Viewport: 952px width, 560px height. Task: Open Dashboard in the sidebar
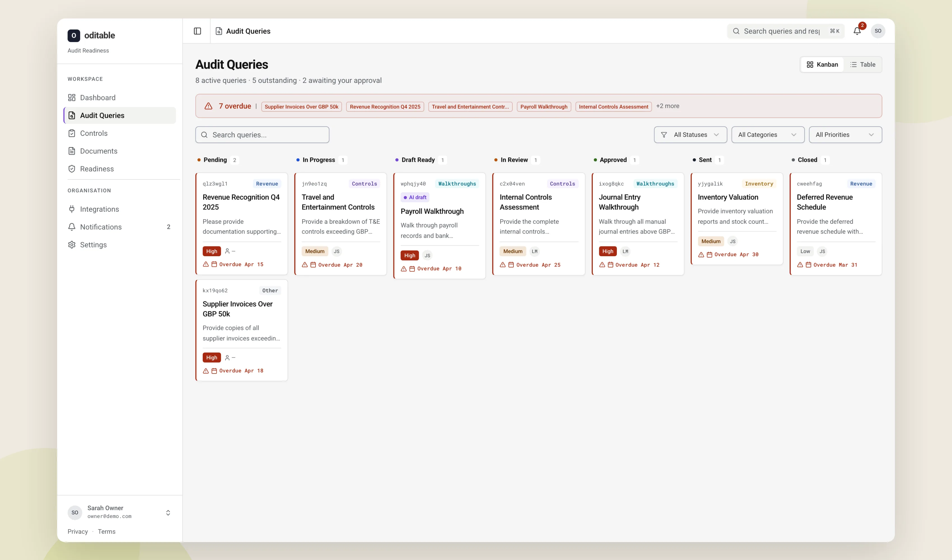(120, 97)
